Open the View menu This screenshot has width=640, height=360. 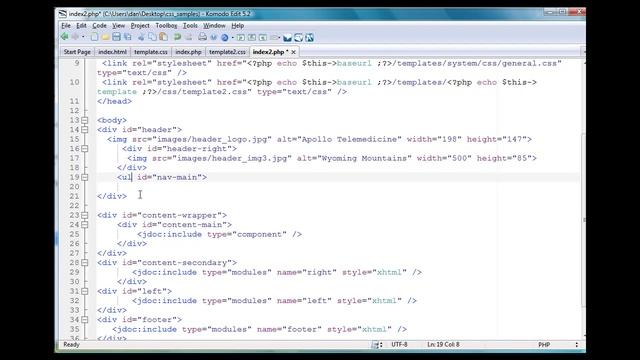point(118,25)
